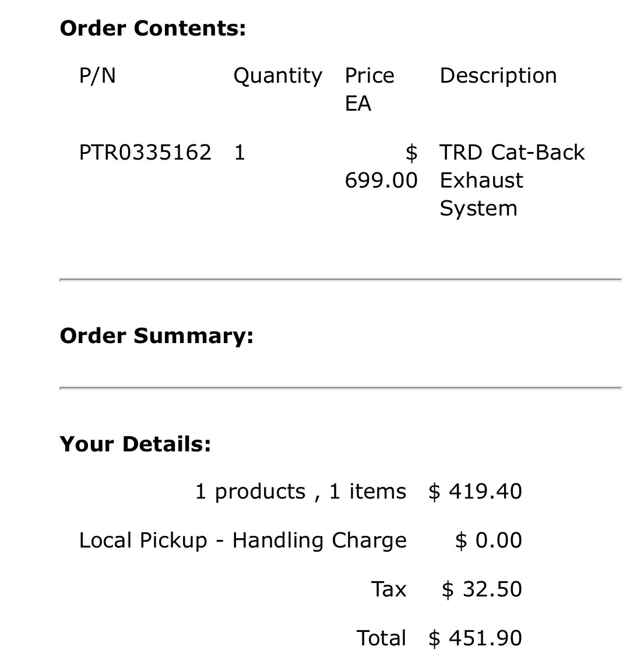Viewport: 644px width, 664px height.
Task: Select part number PTR0335162
Action: 145,153
